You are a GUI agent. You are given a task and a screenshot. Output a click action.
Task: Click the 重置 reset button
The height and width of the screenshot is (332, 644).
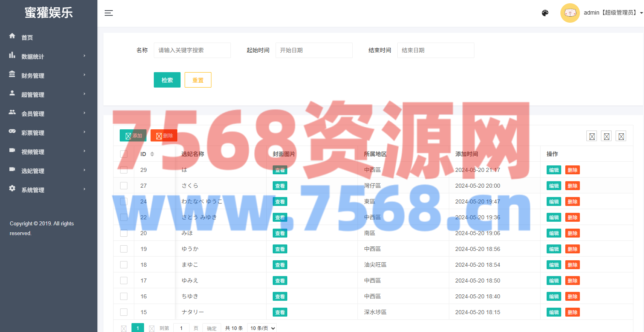click(198, 80)
